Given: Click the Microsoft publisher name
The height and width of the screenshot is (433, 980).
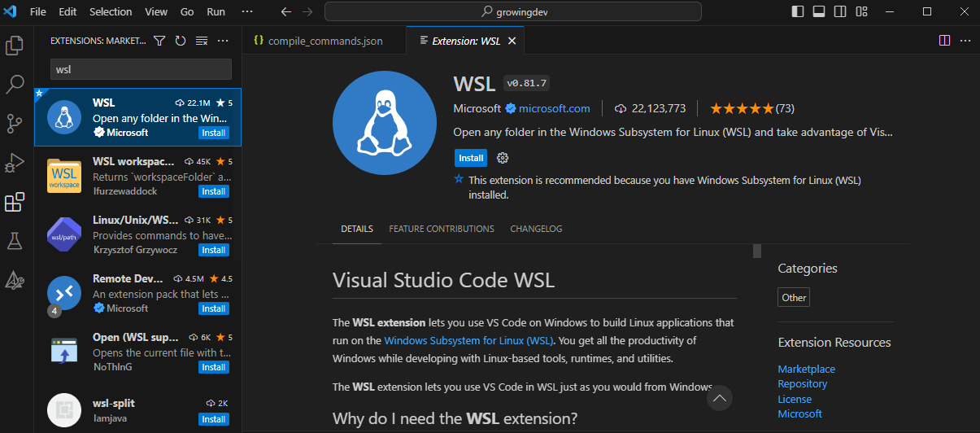Looking at the screenshot, I should tap(477, 108).
